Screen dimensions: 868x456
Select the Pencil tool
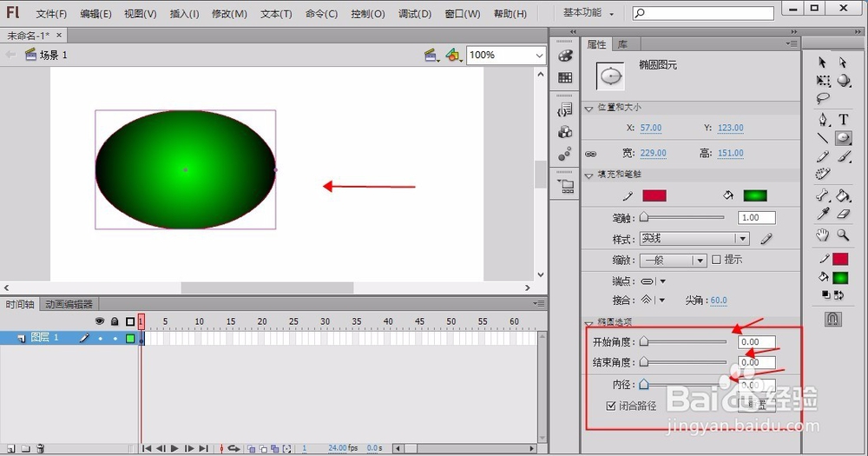[823, 157]
